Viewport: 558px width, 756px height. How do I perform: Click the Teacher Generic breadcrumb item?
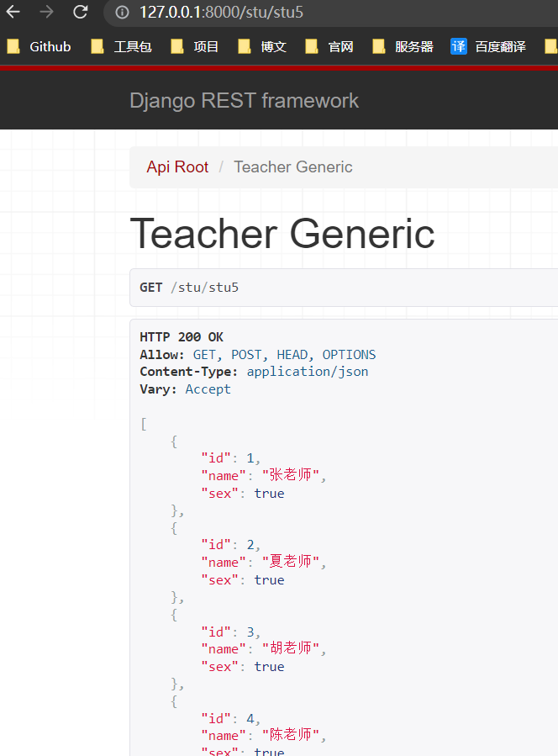coord(293,167)
